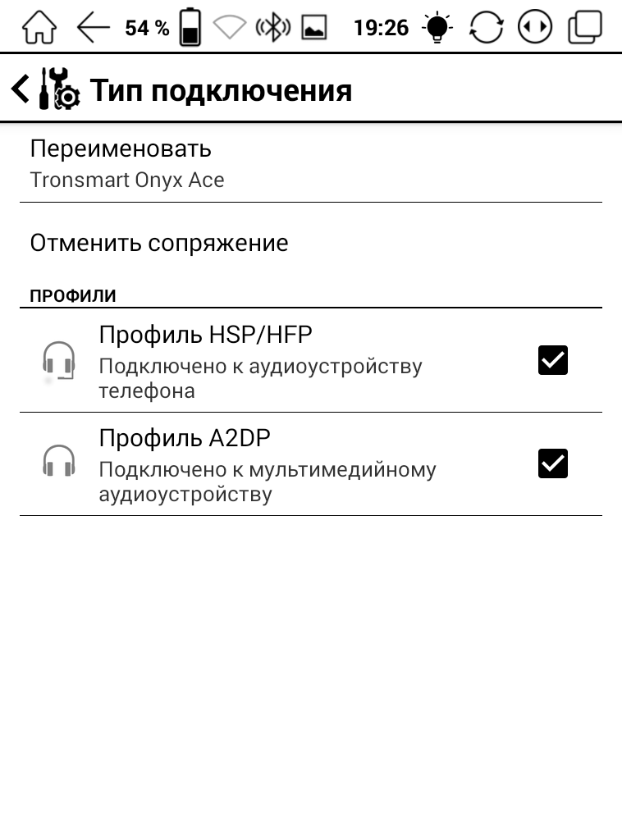Tap Отменить сопряжение to unpair device
622x840 pixels.
pyautogui.click(x=159, y=243)
